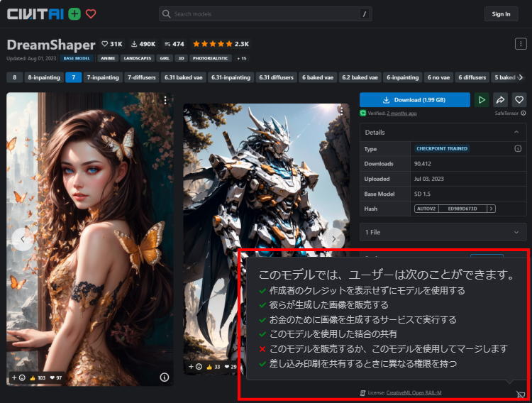Show previous image in carousel
This screenshot has height=403, width=532.
[23, 239]
